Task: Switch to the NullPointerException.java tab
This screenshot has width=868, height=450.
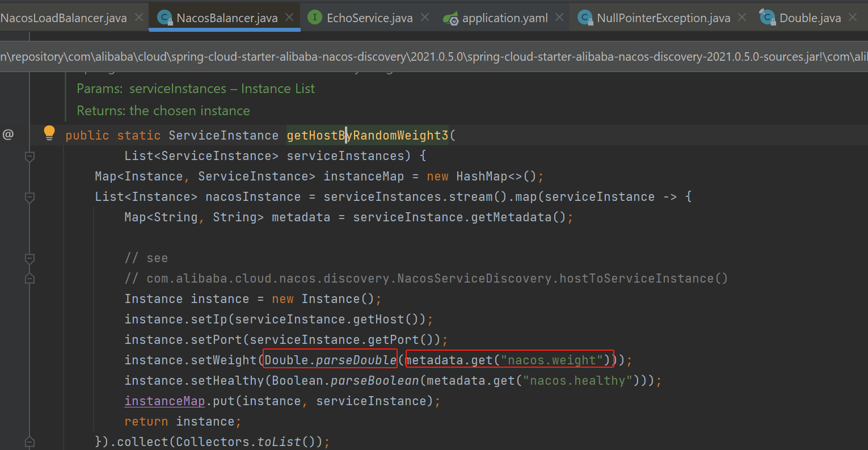Action: [664, 18]
